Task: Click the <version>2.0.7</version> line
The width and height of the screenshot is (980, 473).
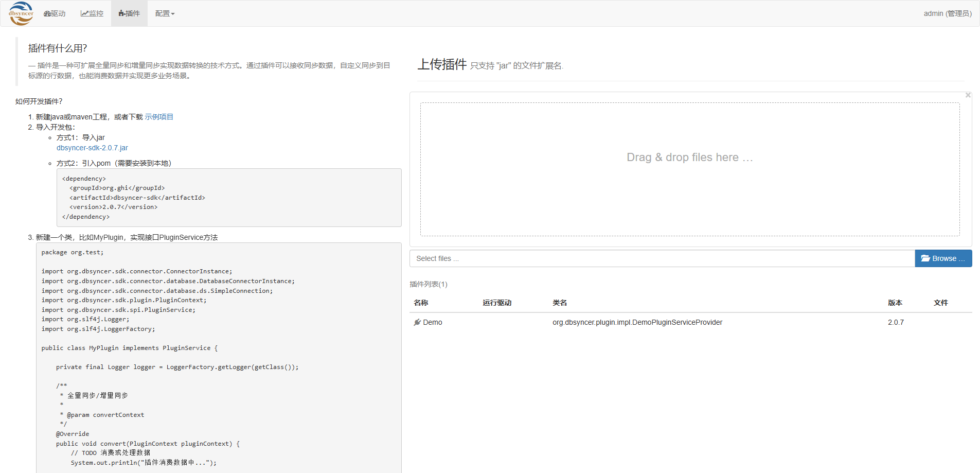Action: coord(114,207)
